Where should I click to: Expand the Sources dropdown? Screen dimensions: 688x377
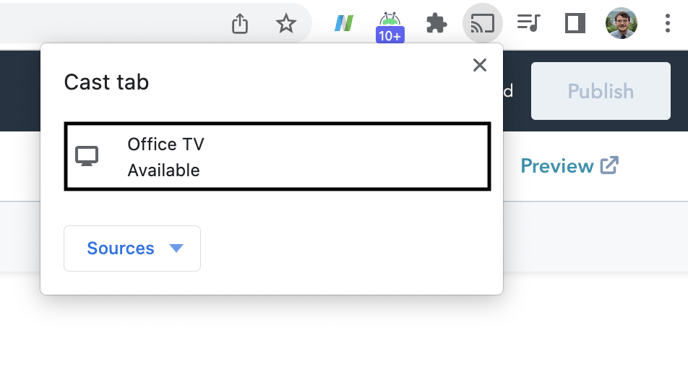click(x=132, y=248)
